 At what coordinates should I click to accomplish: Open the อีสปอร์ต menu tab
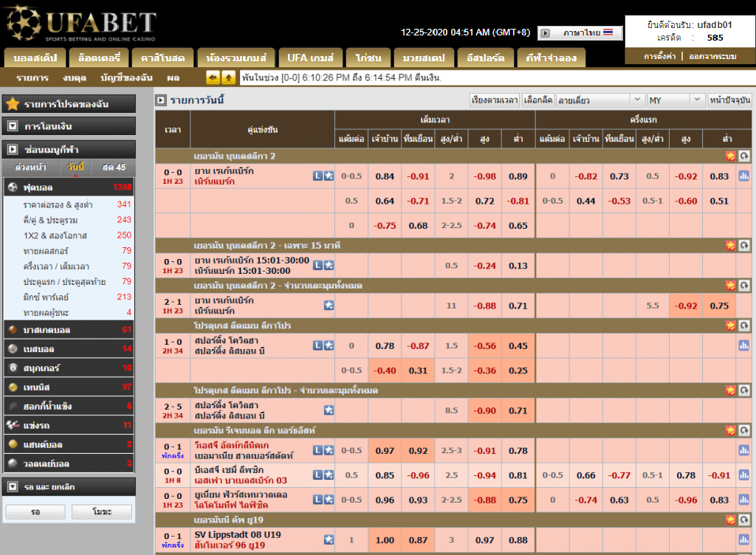click(485, 58)
